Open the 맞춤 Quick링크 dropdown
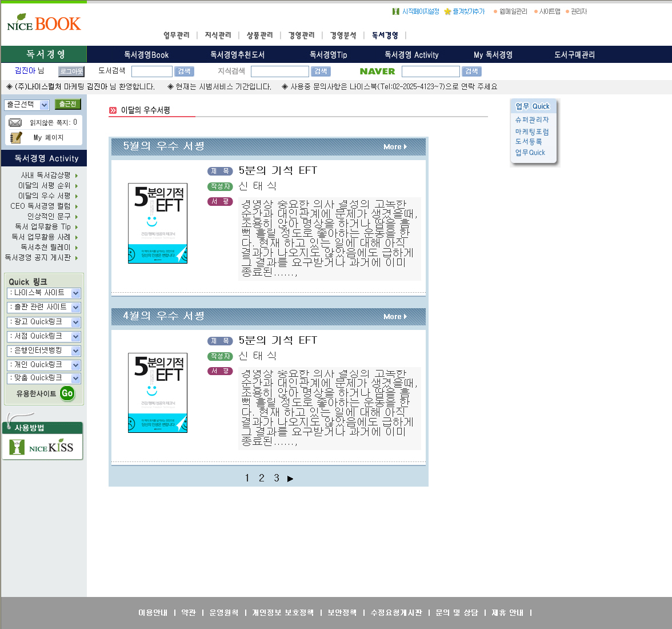The width and height of the screenshot is (672, 629). click(75, 379)
